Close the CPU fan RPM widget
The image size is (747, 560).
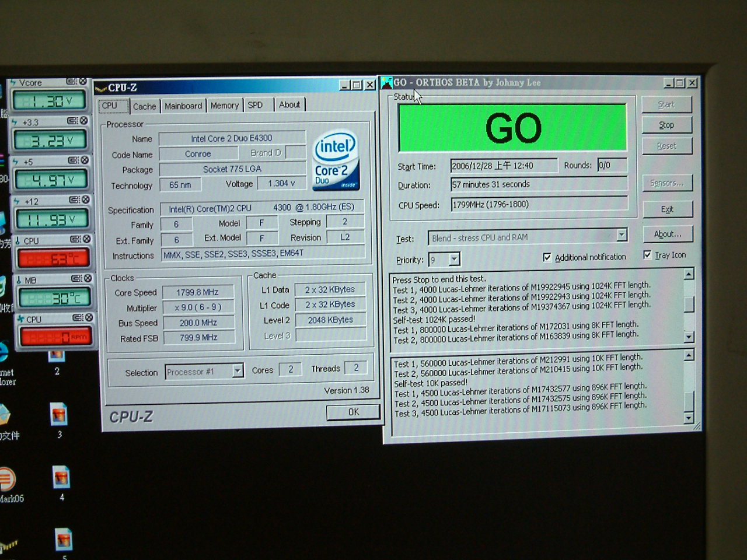click(x=89, y=318)
